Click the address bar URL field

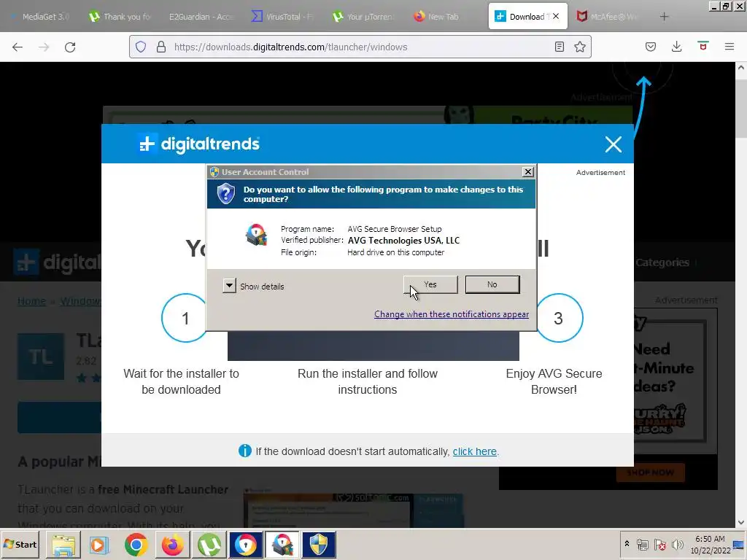pyautogui.click(x=360, y=47)
